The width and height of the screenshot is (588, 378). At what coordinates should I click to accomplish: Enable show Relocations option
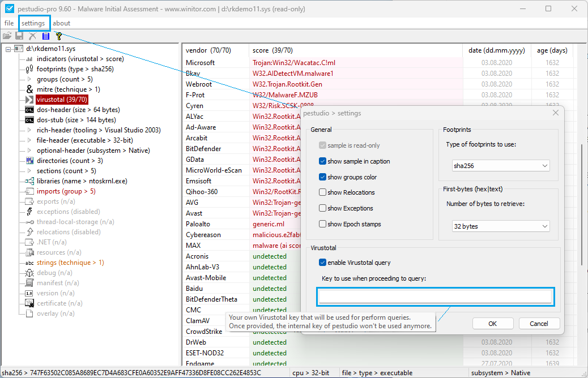[322, 192]
